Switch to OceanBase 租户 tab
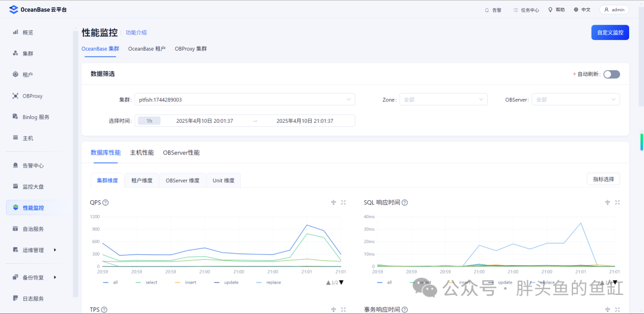644x314 pixels. (x=147, y=48)
